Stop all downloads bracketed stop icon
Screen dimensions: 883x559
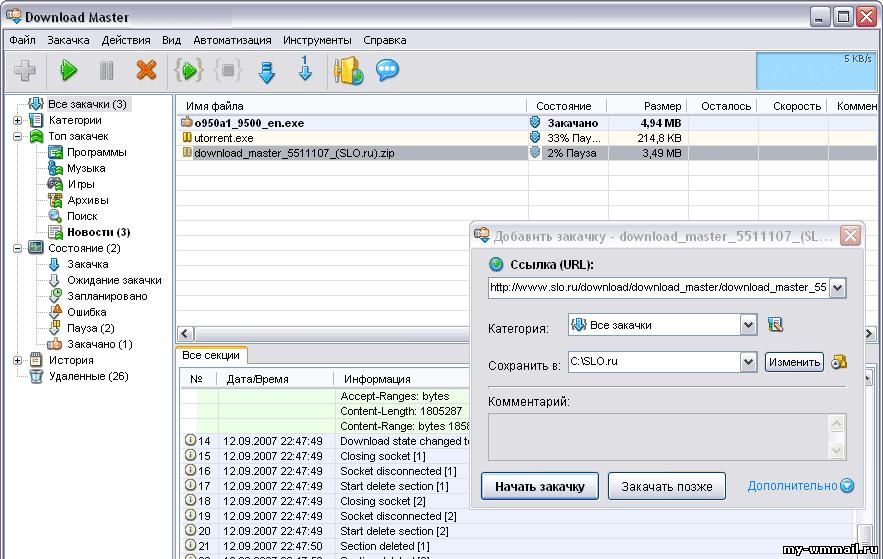[x=228, y=71]
